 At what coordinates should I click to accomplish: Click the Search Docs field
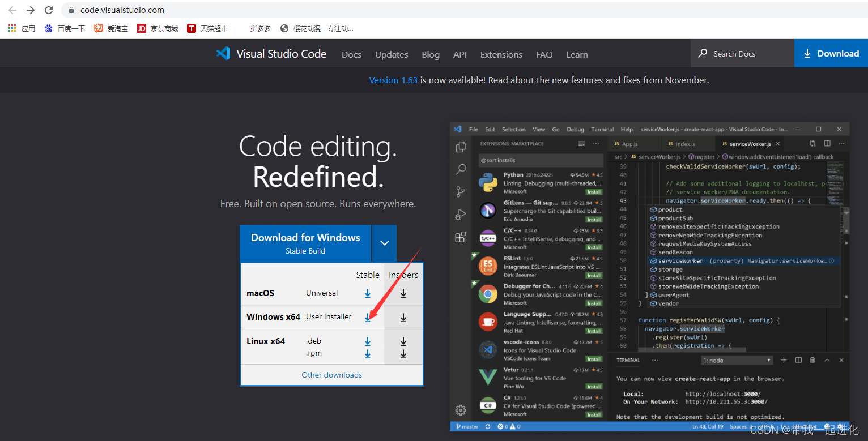[x=742, y=54]
